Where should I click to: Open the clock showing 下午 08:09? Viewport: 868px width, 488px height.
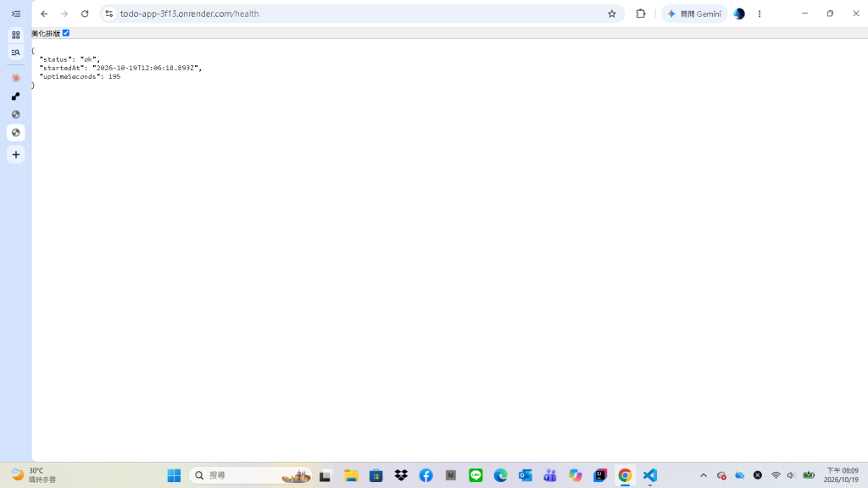point(842,475)
